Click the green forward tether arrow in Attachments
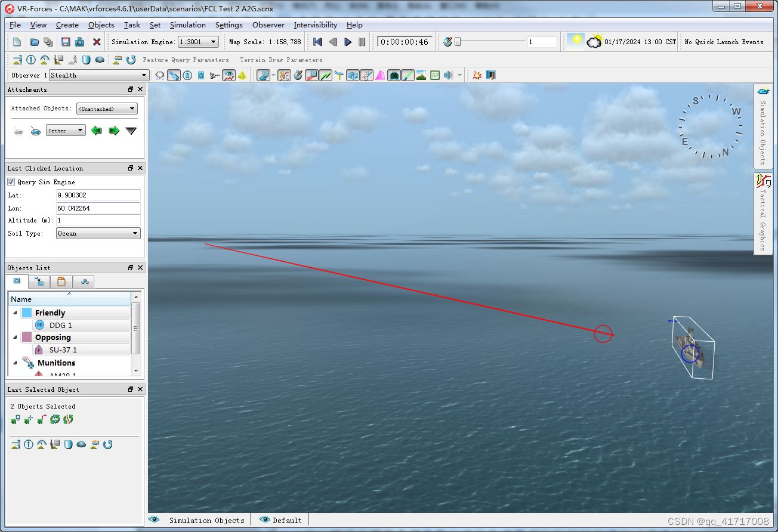778x532 pixels. [x=114, y=130]
